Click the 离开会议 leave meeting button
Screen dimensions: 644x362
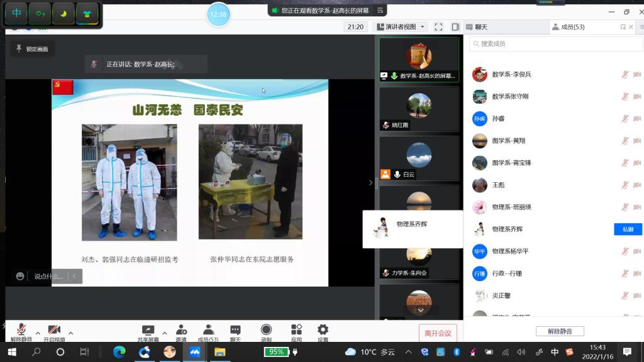tap(438, 333)
